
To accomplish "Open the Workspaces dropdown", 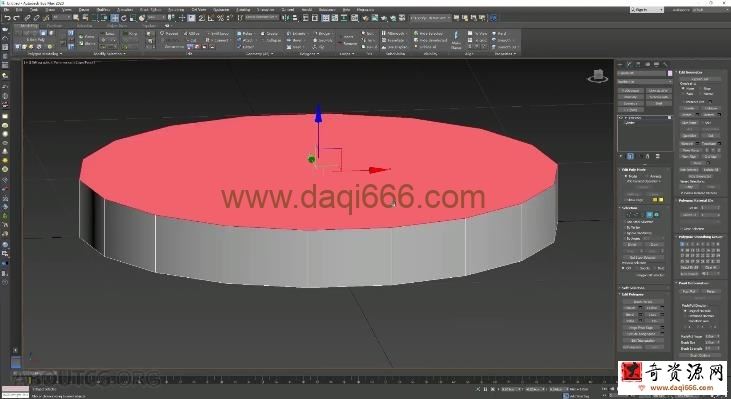I will (x=710, y=9).
